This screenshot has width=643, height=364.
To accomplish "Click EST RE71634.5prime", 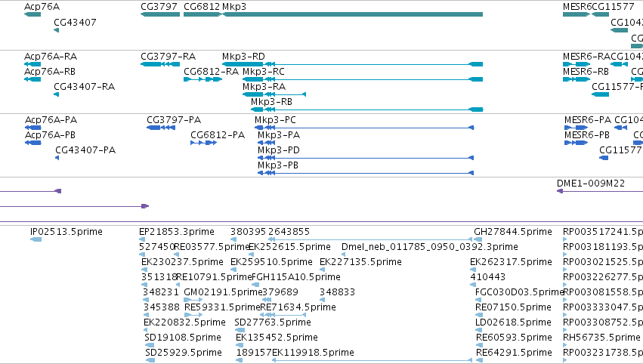I will 283,315.
